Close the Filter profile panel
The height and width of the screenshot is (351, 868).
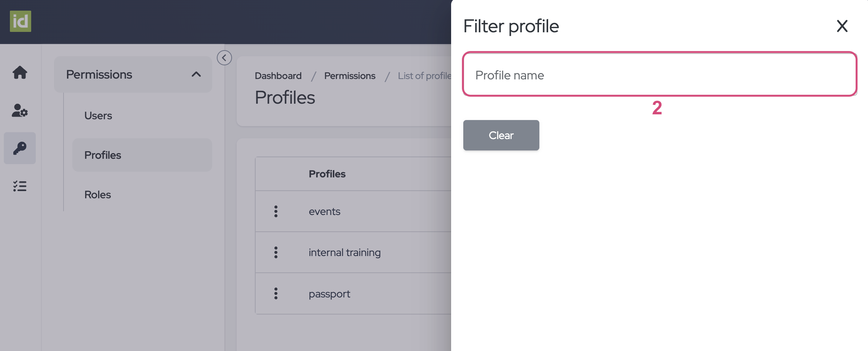[842, 26]
